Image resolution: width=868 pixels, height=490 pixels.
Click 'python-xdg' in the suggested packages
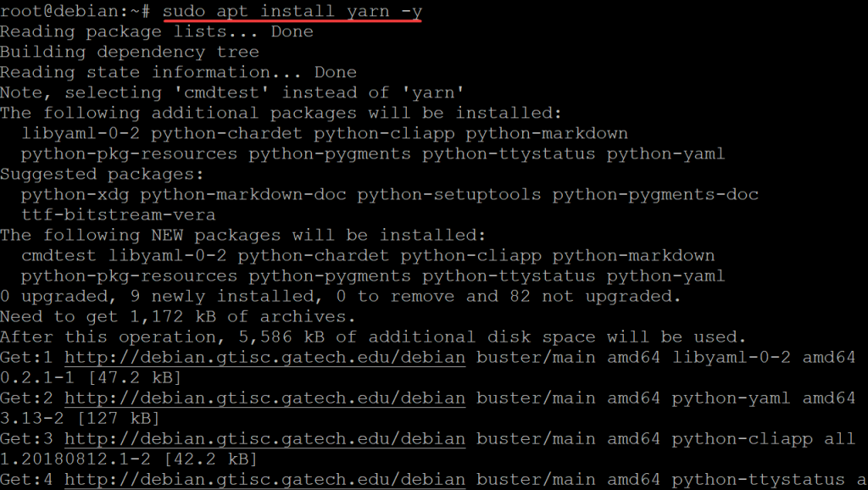coord(75,194)
